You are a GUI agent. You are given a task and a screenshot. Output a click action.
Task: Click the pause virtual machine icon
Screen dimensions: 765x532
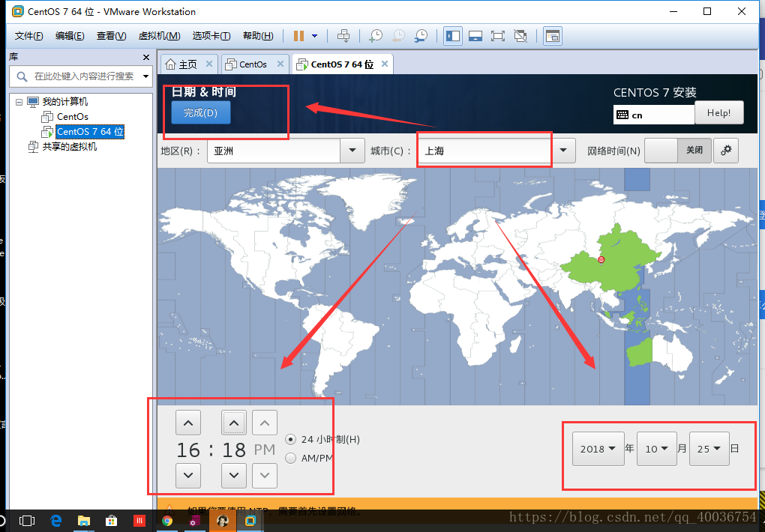pyautogui.click(x=298, y=36)
